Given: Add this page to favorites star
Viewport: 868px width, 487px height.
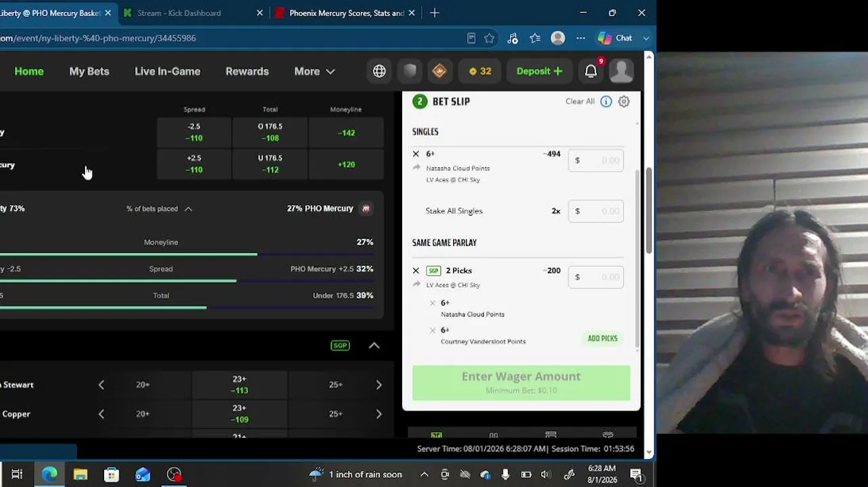Looking at the screenshot, I should coord(489,38).
